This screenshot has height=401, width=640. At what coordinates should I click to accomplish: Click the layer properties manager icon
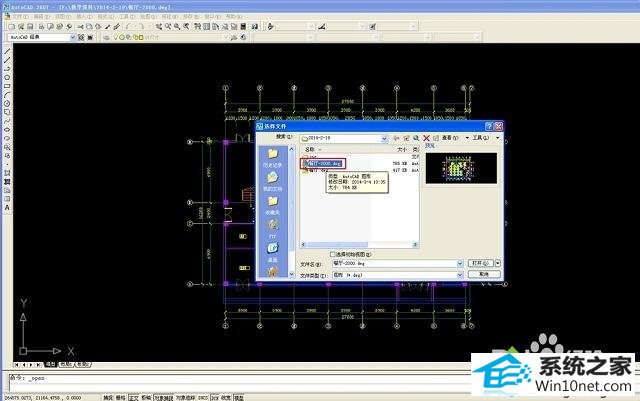point(106,38)
